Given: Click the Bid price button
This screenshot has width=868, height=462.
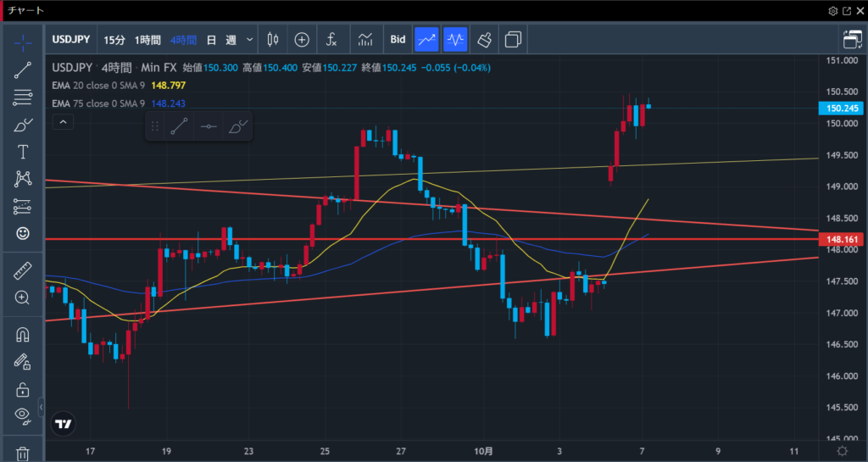Looking at the screenshot, I should 397,39.
